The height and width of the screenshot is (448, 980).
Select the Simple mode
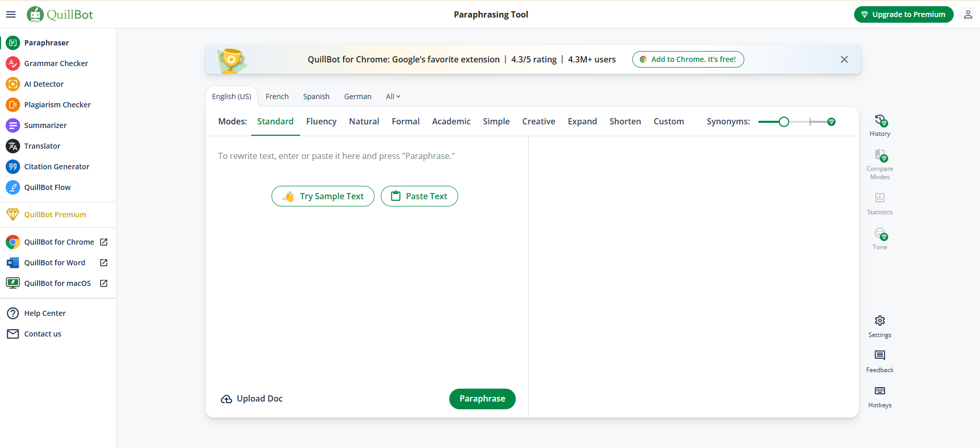pyautogui.click(x=496, y=121)
